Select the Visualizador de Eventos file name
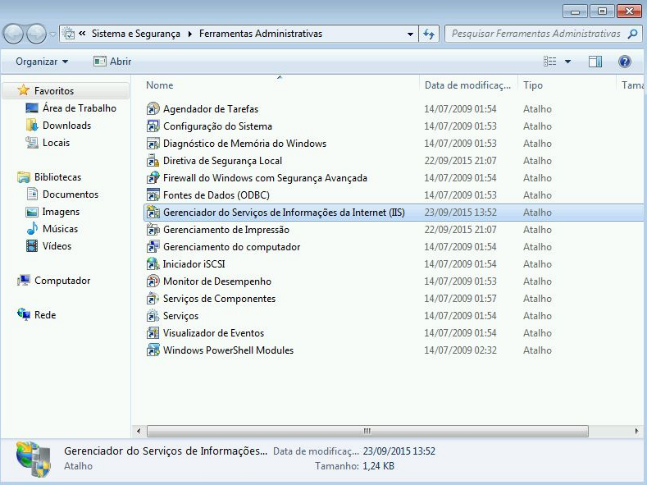The height and width of the screenshot is (485, 647). (213, 333)
